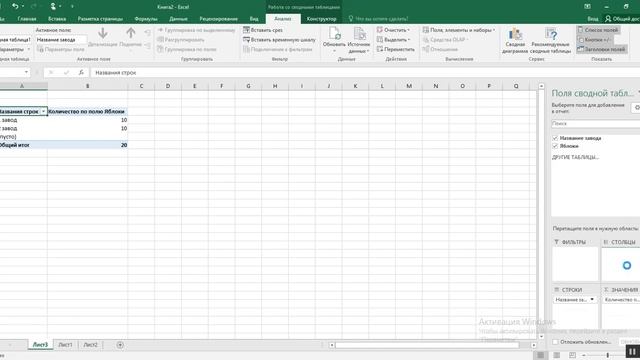Image resolution: width=640 pixels, height=360 pixels.
Task: Click Переместить (Move PivotTable) in ribbon
Action: (396, 49)
